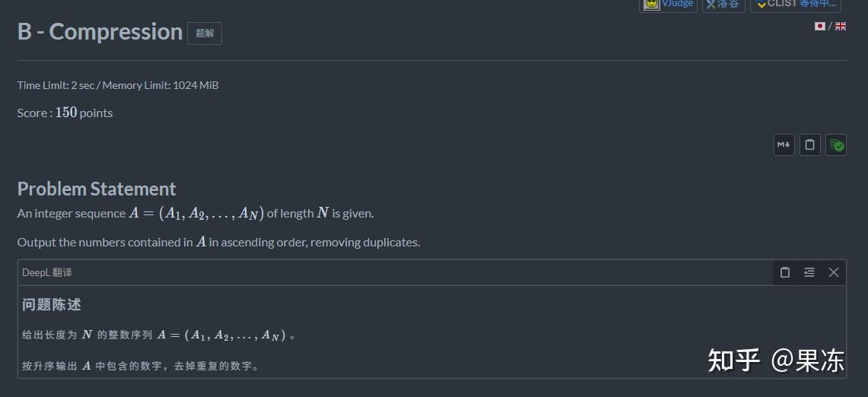Click the green-check translate icon button
This screenshot has height=397, width=868.
click(x=836, y=145)
